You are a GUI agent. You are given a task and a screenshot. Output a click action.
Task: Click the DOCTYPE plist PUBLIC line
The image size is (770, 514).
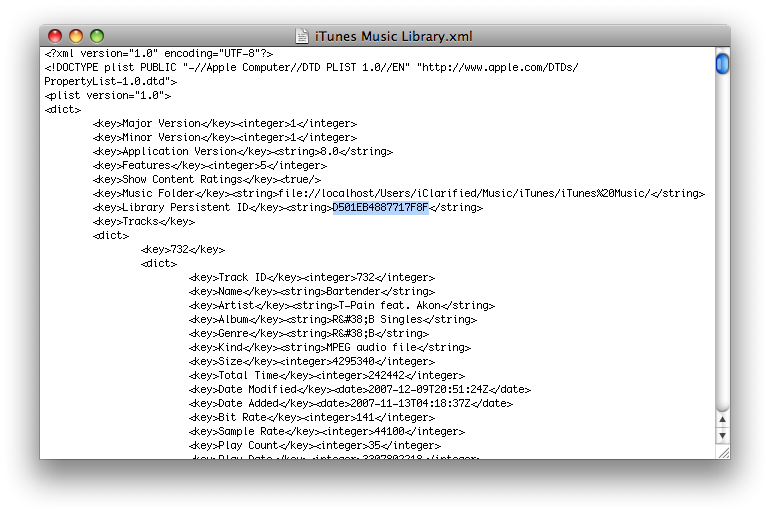click(x=311, y=67)
